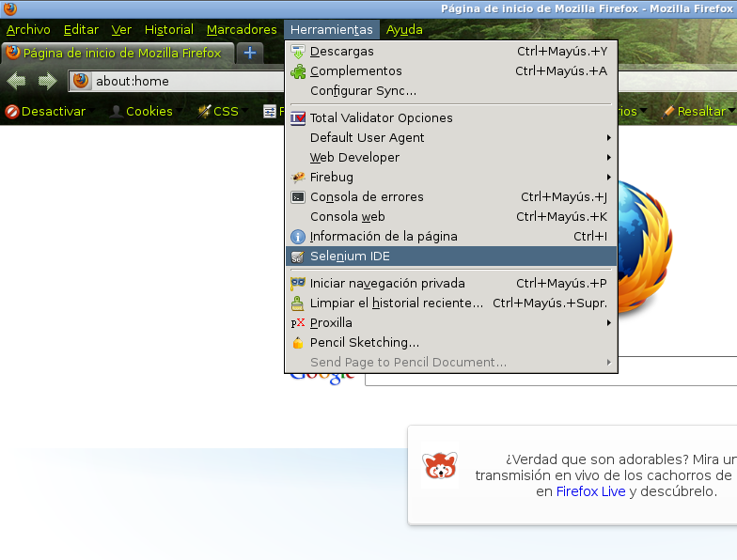
Task: Expand the Web Developer submenu
Action: [x=451, y=158]
